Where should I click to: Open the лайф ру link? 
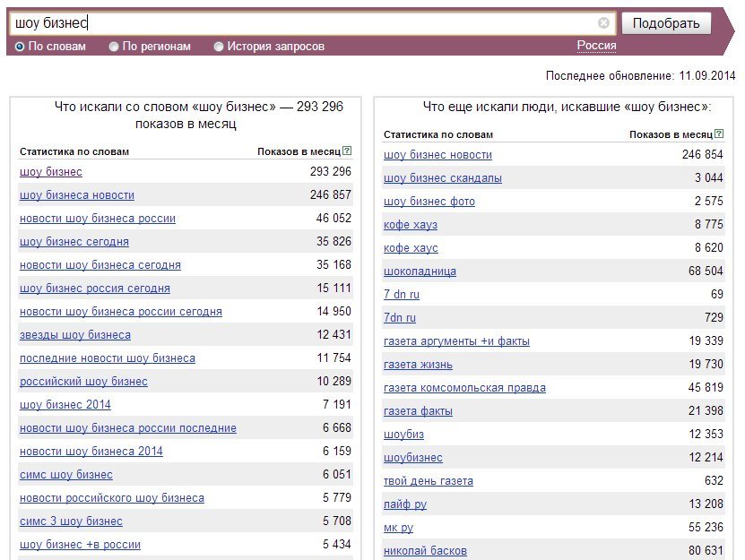pyautogui.click(x=405, y=504)
